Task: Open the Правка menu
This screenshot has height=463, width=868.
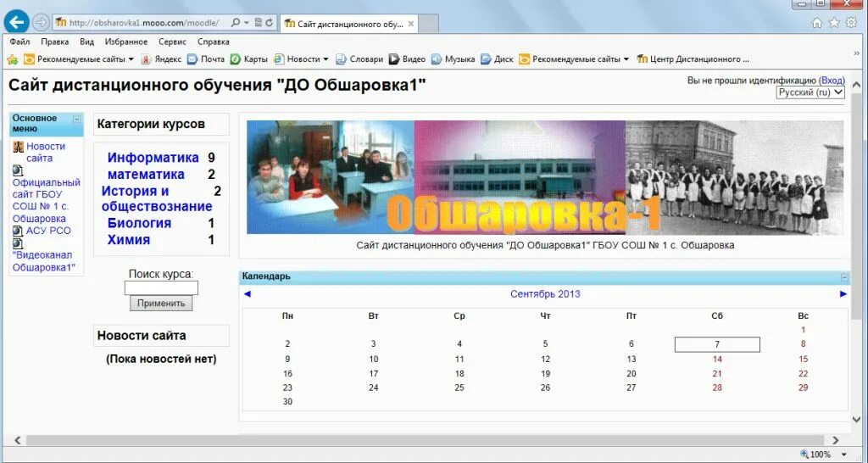Action: (x=55, y=42)
